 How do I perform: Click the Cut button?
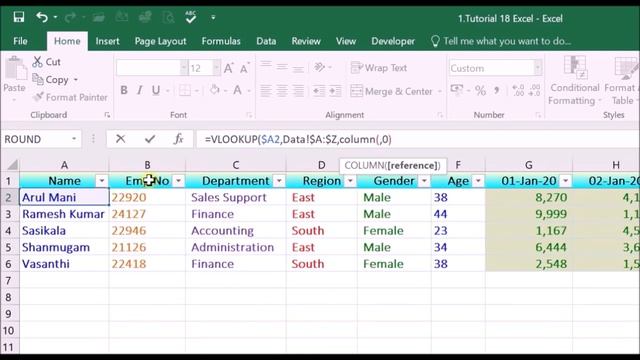click(x=47, y=62)
